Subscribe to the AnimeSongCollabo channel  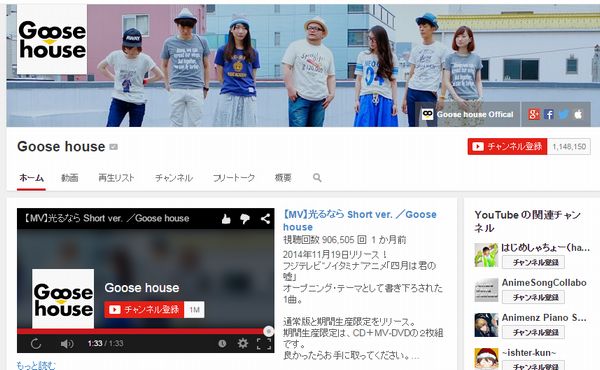(533, 297)
